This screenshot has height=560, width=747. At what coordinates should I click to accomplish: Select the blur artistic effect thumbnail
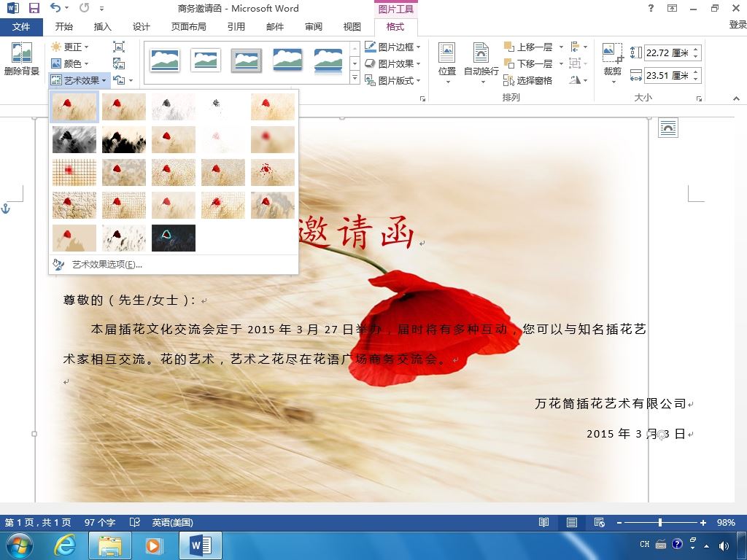[x=273, y=139]
